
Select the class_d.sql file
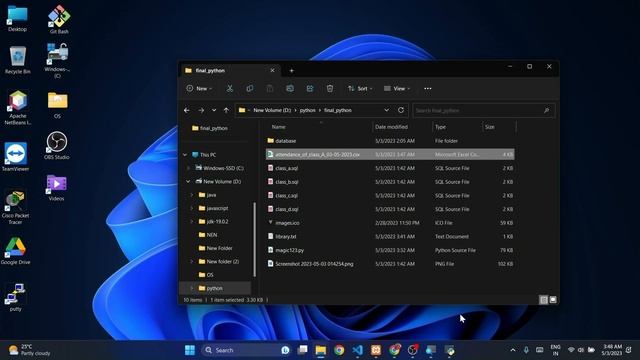pos(390,209)
